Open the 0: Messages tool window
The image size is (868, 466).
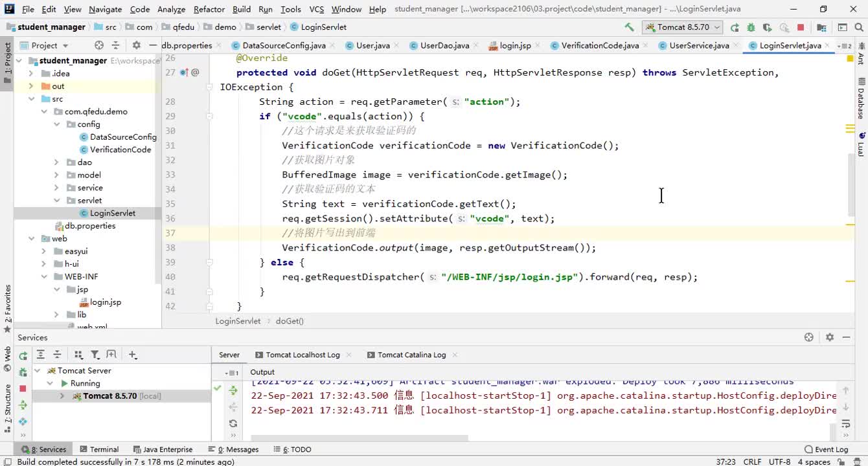[234, 449]
